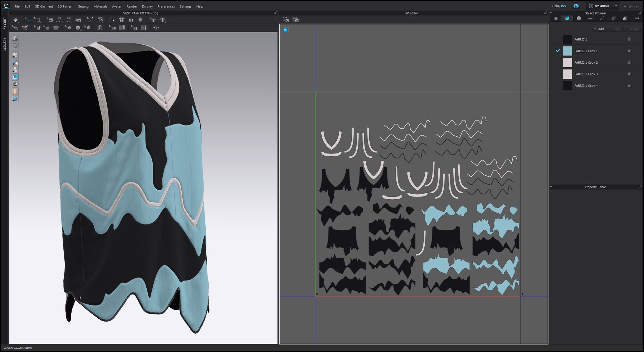Open the Button section of the Object Browser
Viewport: 644px width, 352px height.
579,18
